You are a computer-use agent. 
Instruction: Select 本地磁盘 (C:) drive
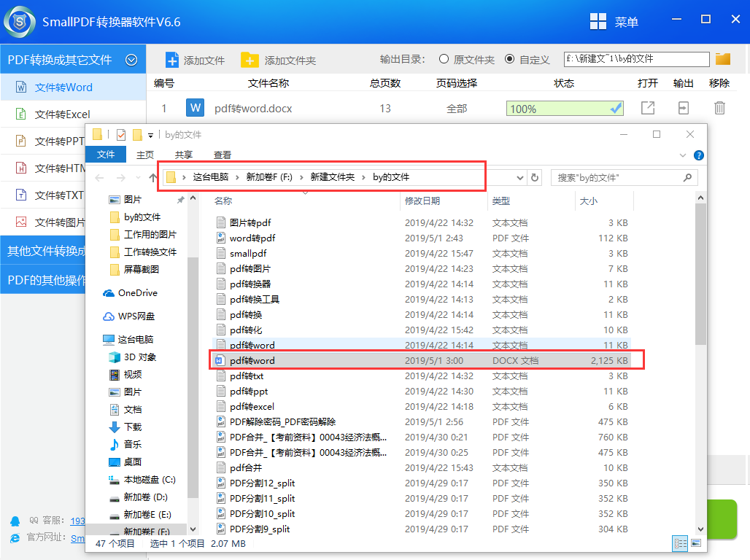tap(142, 479)
